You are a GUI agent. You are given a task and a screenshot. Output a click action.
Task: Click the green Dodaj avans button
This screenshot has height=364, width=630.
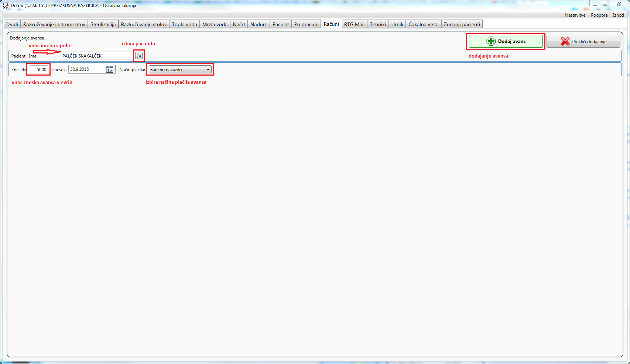(506, 41)
